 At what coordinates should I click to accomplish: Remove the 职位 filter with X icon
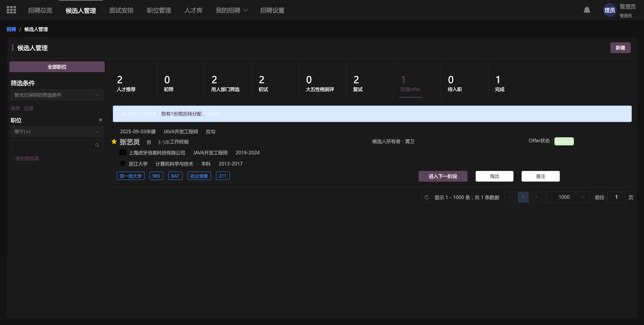(100, 120)
